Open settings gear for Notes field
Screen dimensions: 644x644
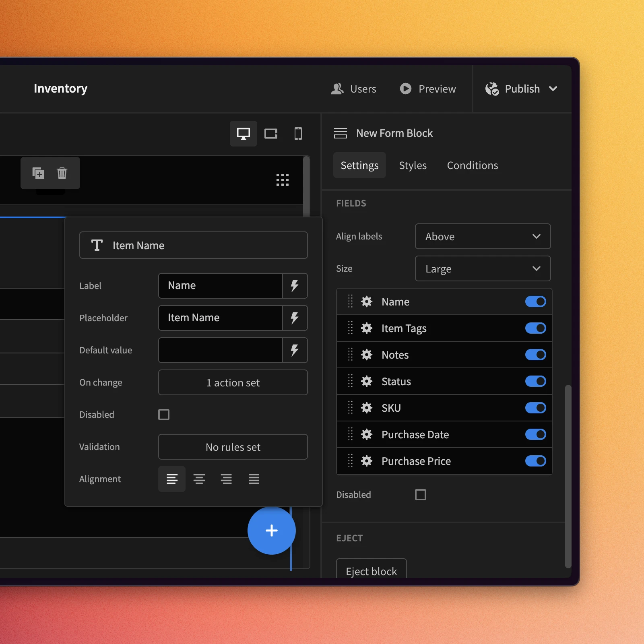pos(367,355)
